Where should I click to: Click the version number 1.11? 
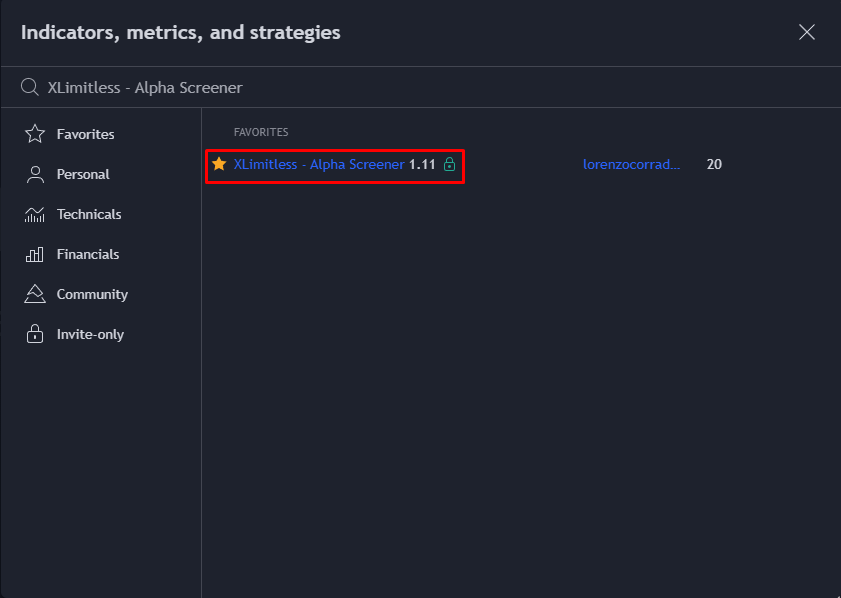(422, 164)
